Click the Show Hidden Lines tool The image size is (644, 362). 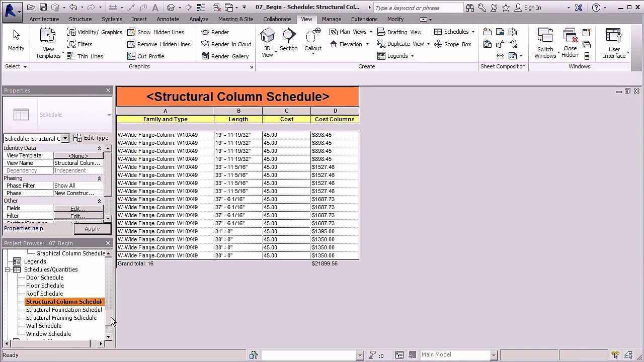155,32
